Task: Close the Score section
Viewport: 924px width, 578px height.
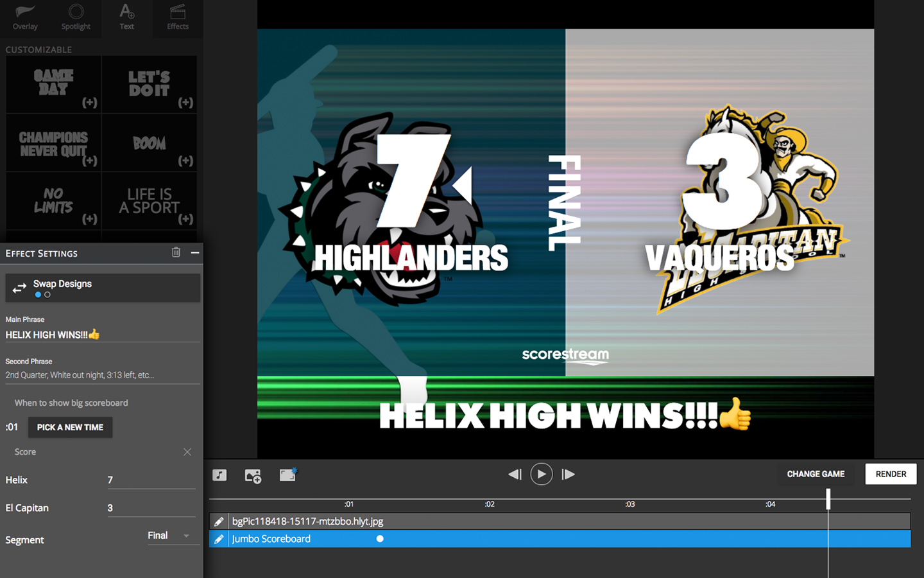Action: coord(187,452)
